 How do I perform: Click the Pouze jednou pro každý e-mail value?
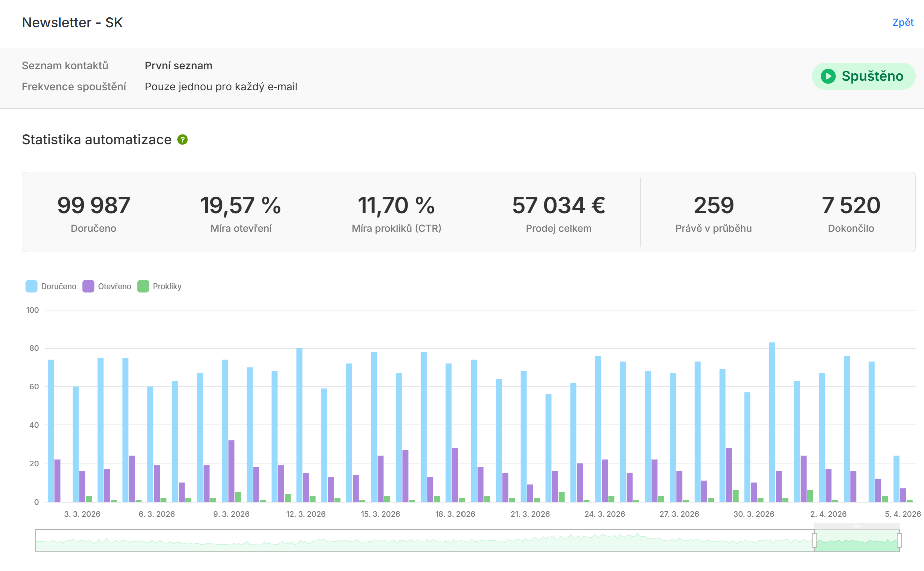tap(221, 87)
